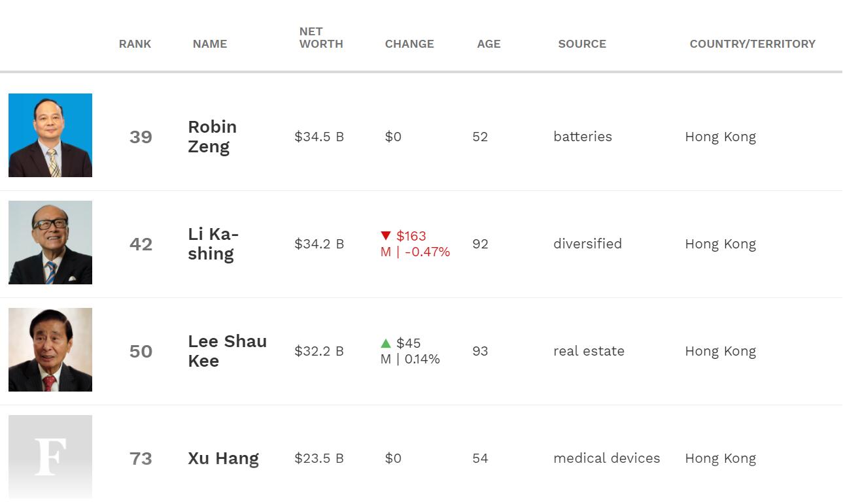
Task: Click the medical devices source text
Action: tap(607, 458)
